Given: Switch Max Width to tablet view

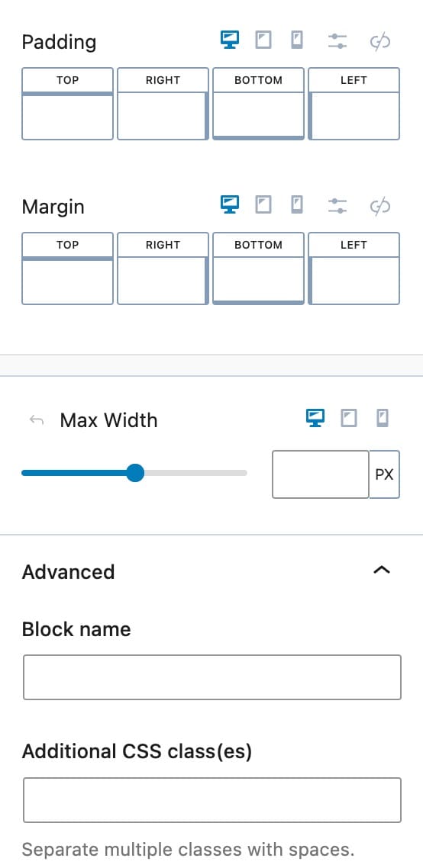Looking at the screenshot, I should (x=349, y=419).
